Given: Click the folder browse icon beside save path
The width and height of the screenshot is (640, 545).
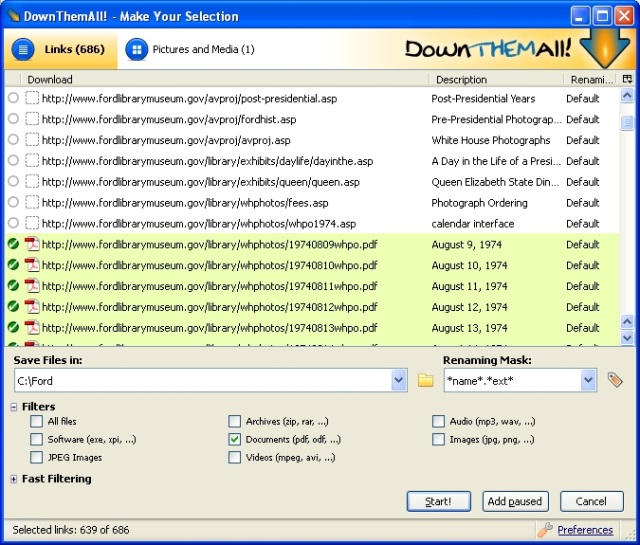Looking at the screenshot, I should (425, 380).
